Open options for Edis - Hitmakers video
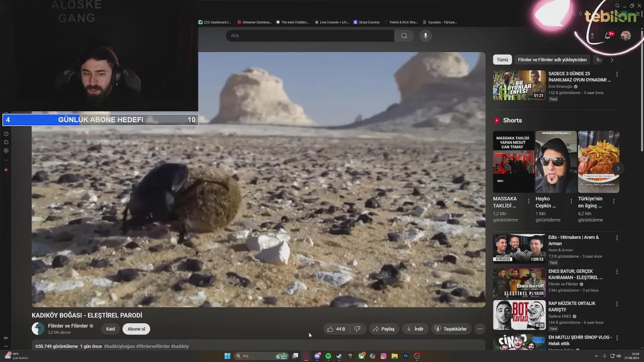 coord(617,238)
